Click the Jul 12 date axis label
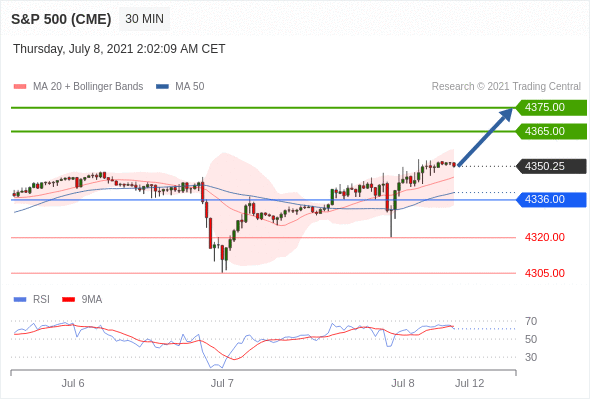590x400 pixels. 470,383
